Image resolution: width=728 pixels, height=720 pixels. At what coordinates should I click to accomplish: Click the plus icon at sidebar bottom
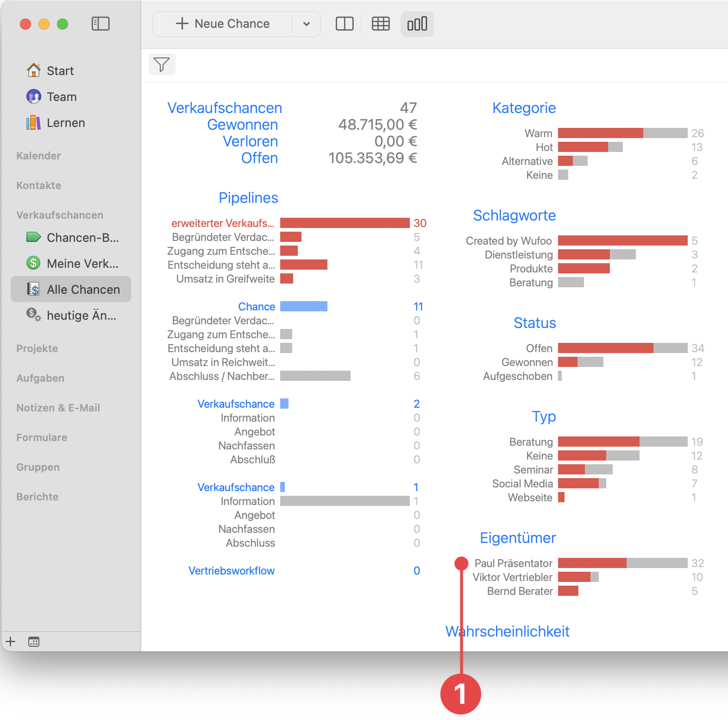(x=11, y=641)
